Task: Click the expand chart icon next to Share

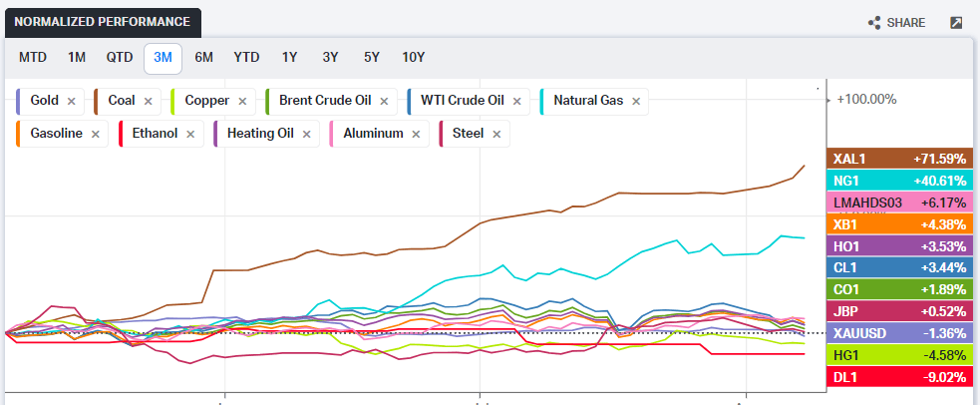Action: 956,23
